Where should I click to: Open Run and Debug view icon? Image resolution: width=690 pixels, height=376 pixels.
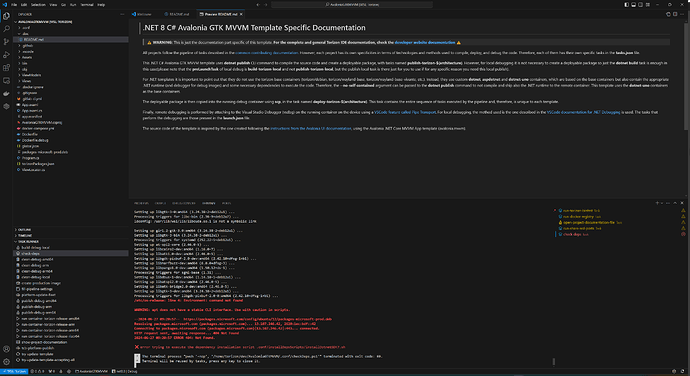coord(6,55)
